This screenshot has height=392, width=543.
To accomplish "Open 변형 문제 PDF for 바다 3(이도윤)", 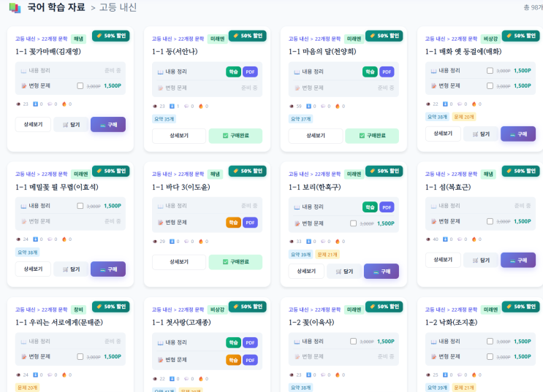I will pos(250,222).
